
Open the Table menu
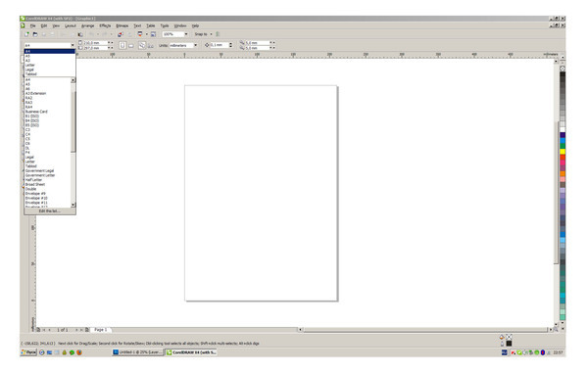151,25
